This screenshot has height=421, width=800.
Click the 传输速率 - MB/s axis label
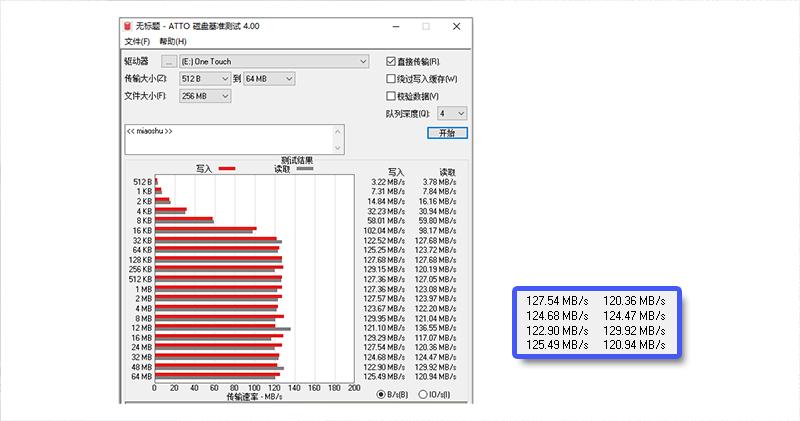coord(254,397)
